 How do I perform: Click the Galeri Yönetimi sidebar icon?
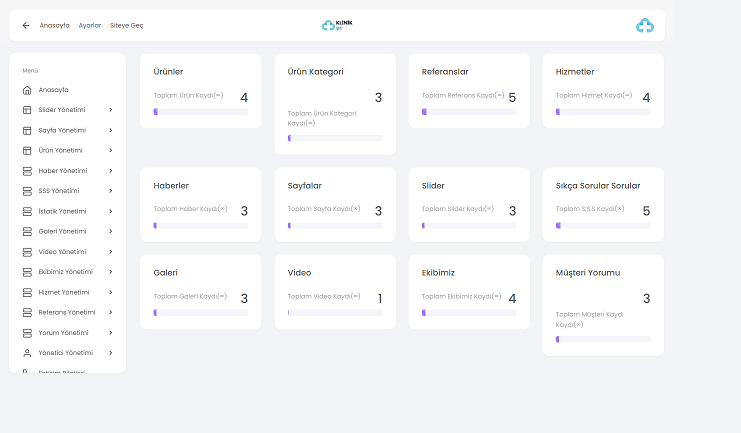tap(27, 232)
